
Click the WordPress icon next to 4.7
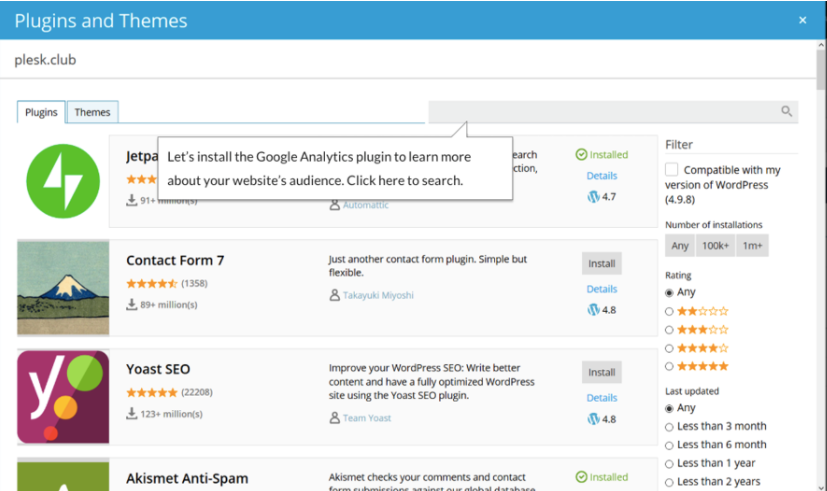click(593, 197)
